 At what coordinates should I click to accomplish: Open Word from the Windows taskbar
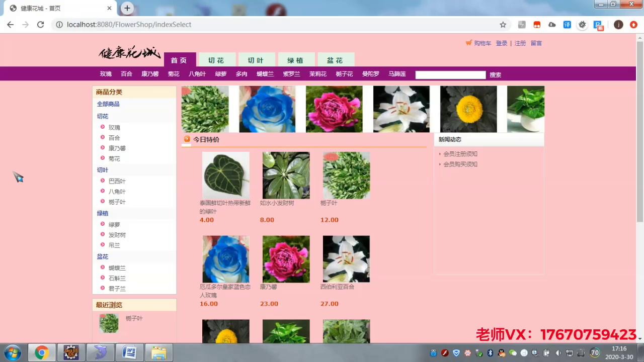click(x=129, y=353)
